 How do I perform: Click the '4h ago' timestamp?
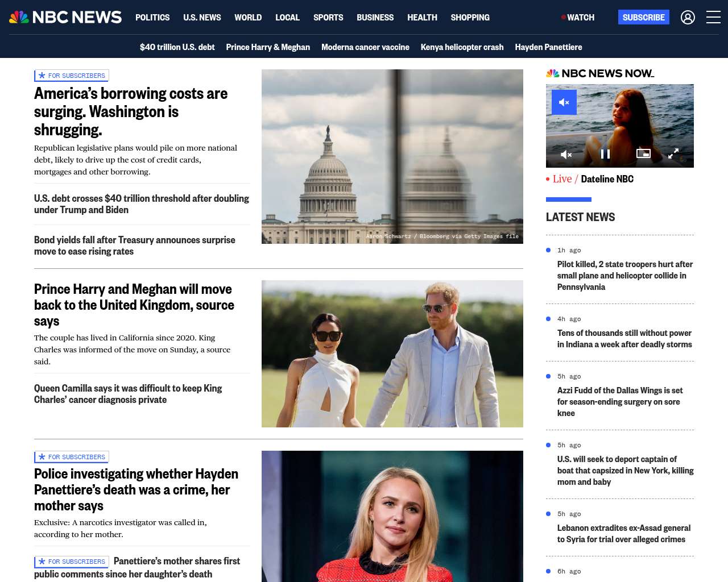[569, 319]
